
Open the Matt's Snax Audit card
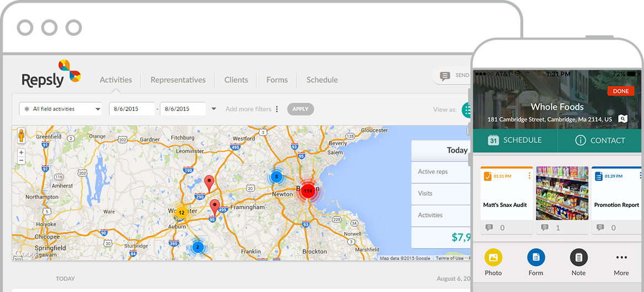coord(507,200)
